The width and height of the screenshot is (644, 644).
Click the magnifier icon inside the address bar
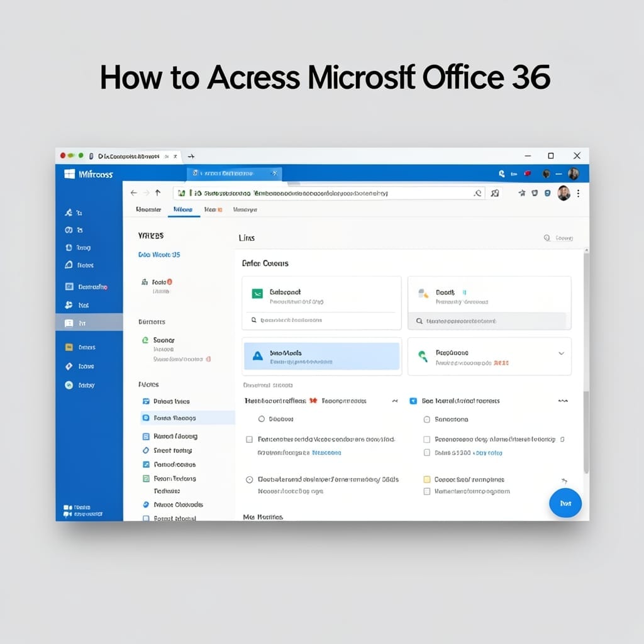click(x=477, y=193)
